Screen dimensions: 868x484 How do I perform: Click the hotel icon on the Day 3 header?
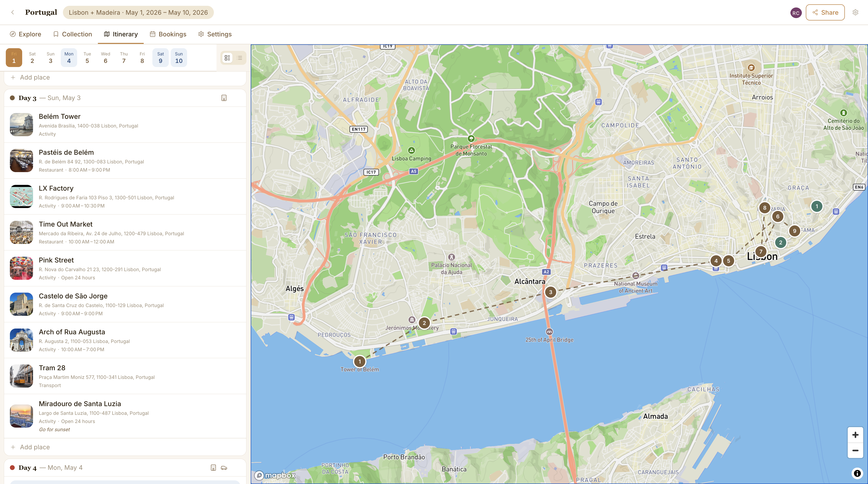tap(224, 98)
